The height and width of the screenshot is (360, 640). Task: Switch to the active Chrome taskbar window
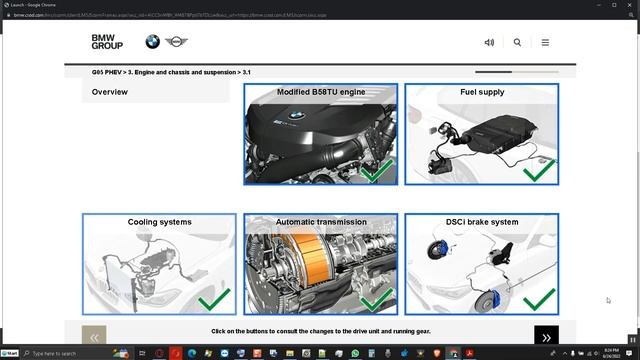tap(453, 353)
